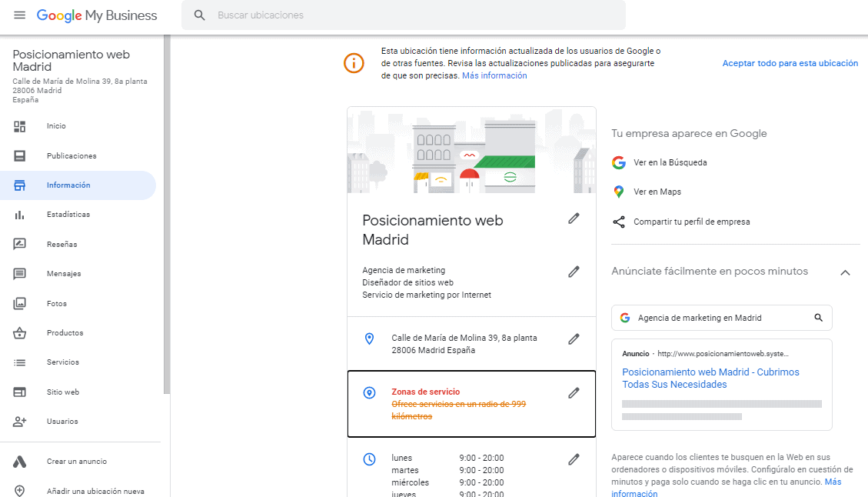This screenshot has height=497, width=868.
Task: Click the Agencia de marketing category text
Action: tap(404, 270)
